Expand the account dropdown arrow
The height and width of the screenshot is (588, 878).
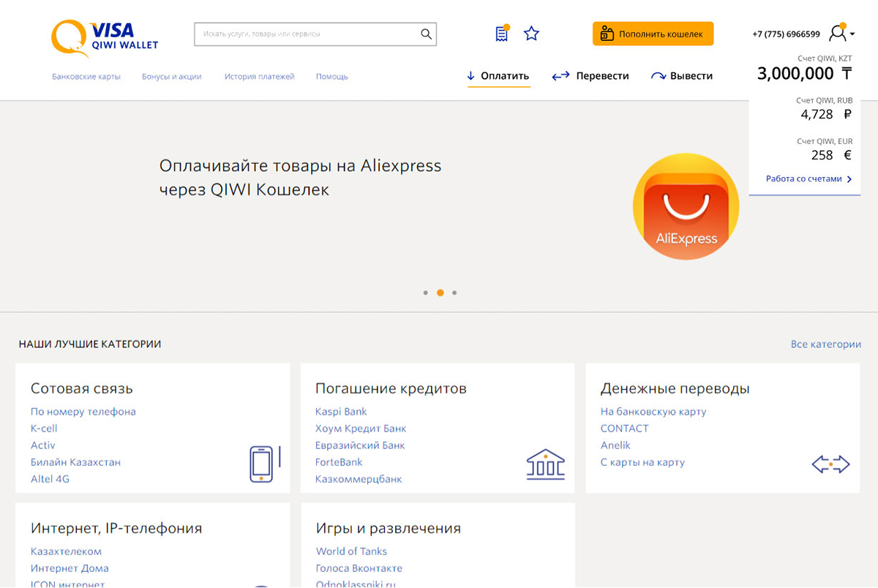(x=853, y=34)
